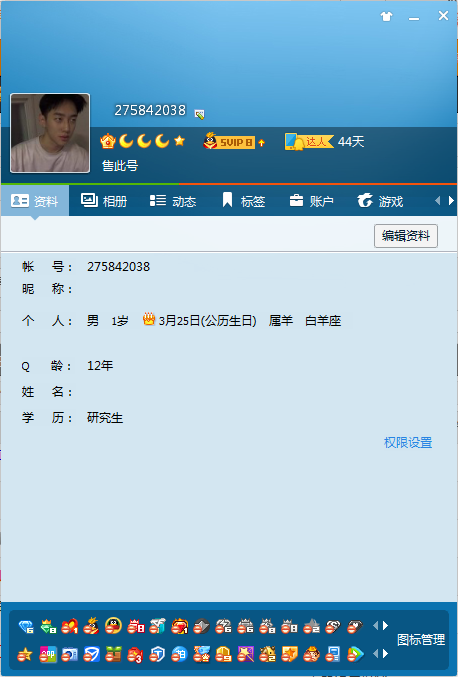Image resolution: width=458 pixels, height=677 pixels.
Task: Click the 达人 badge icon
Action: (x=309, y=142)
